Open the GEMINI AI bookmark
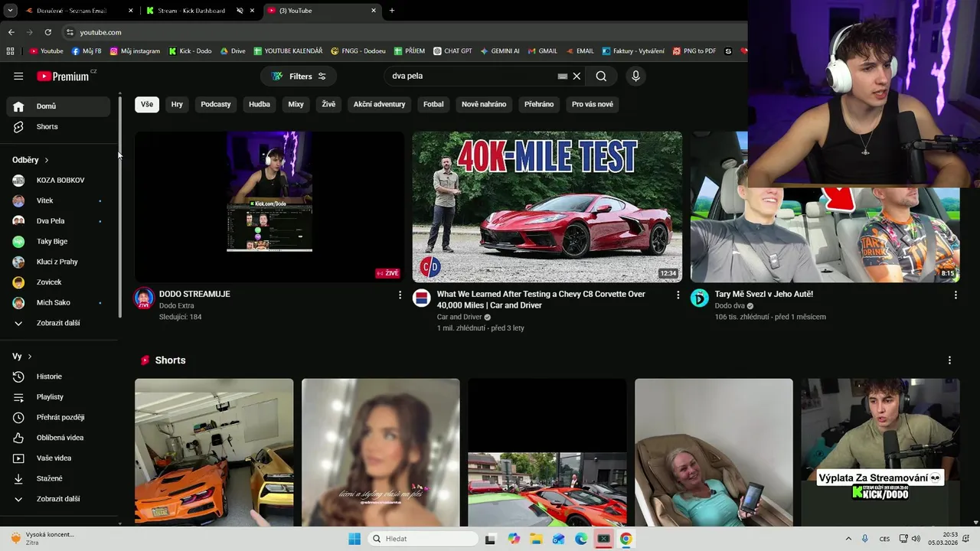980x551 pixels. click(x=499, y=51)
